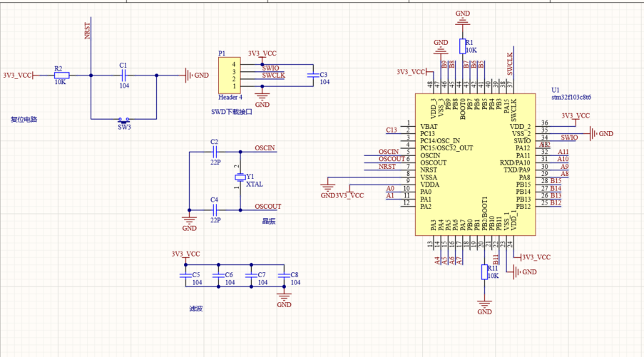Click B15 net label at pin 28
Screen dimensions: 644x357
(x=556, y=181)
